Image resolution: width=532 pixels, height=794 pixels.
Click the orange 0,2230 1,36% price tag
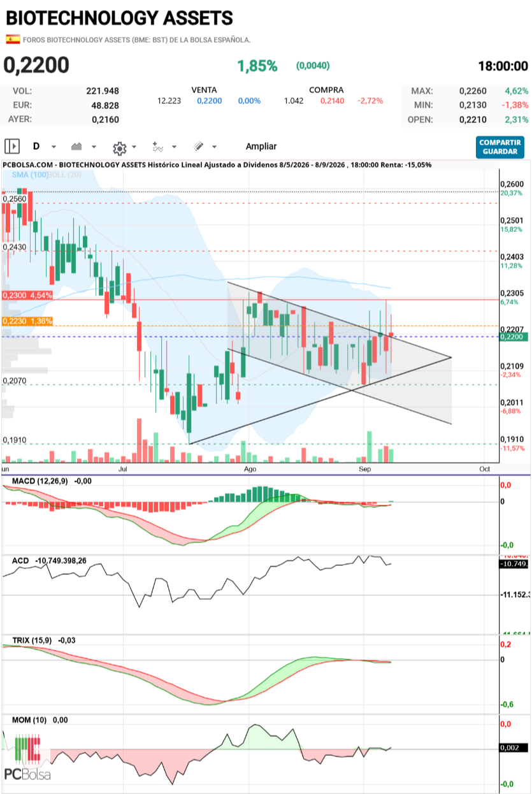click(x=27, y=321)
